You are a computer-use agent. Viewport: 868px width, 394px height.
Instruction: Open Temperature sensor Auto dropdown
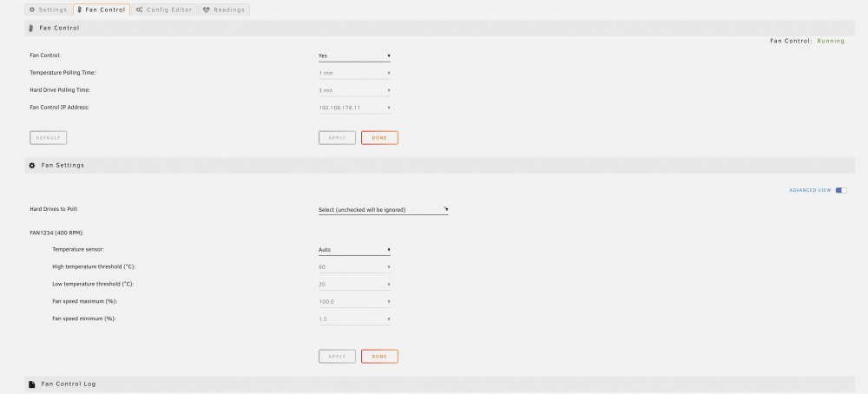[354, 250]
